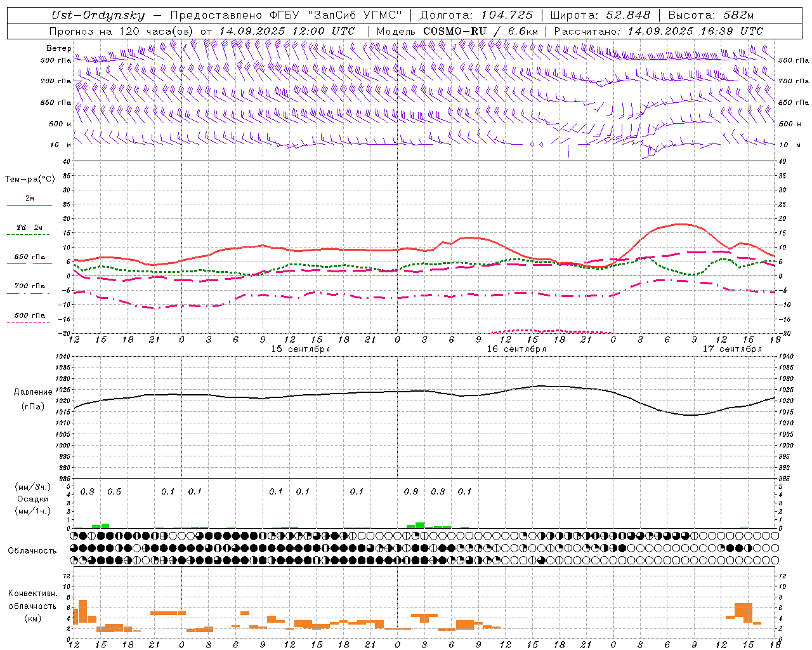
Task: Click the "Осадки" precipitation panel label
Action: tap(32, 499)
